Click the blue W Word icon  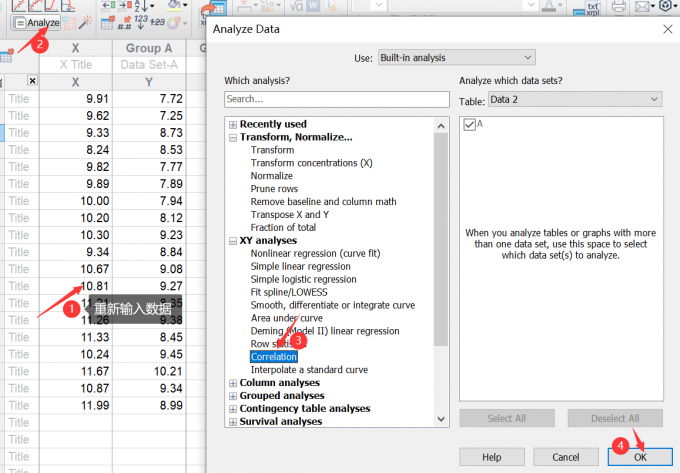coord(313,5)
